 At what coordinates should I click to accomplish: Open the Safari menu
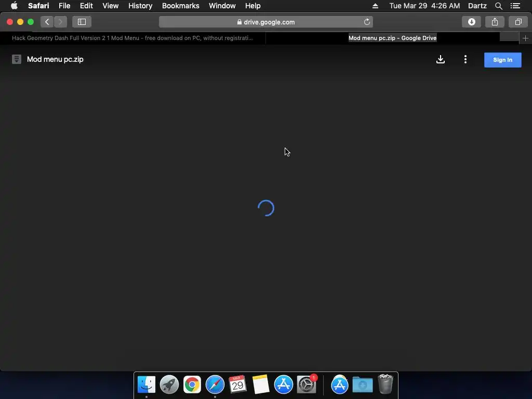click(x=38, y=6)
